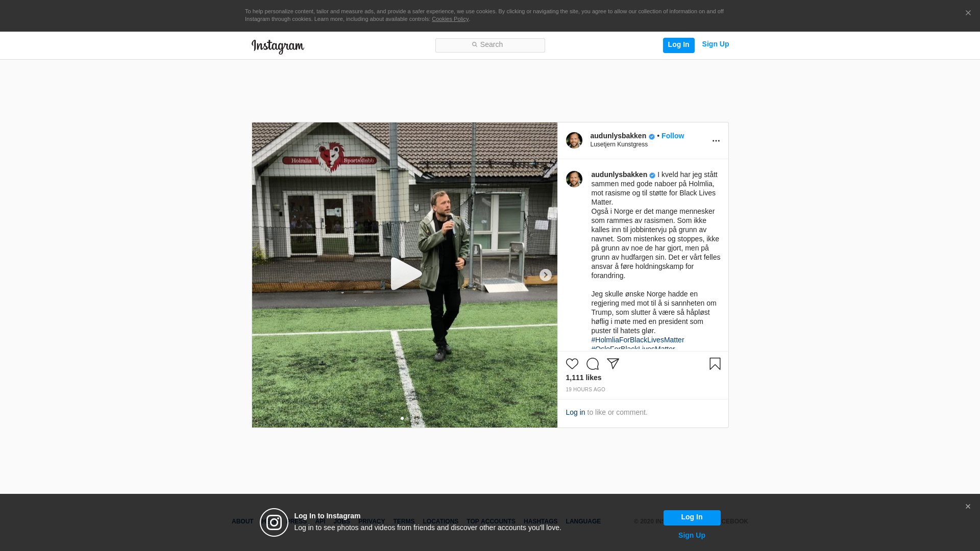Click the comment bubble icon
980x551 pixels.
[x=592, y=364]
